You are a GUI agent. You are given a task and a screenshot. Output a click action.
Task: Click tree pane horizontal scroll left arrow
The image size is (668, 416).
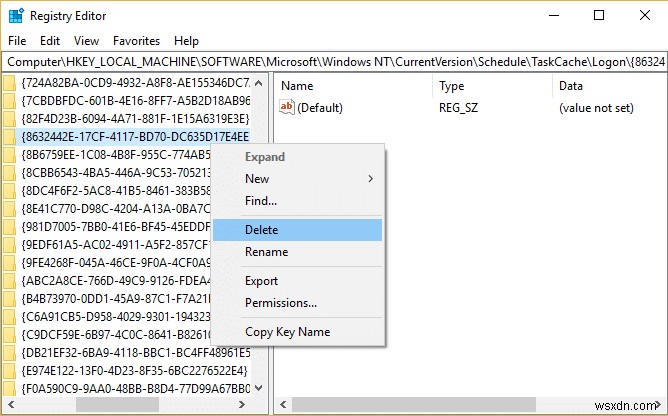pos(11,404)
